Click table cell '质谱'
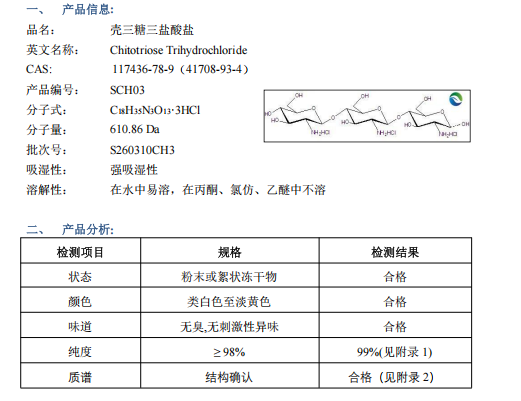Viewport: 521px width, 401px height. click(80, 377)
